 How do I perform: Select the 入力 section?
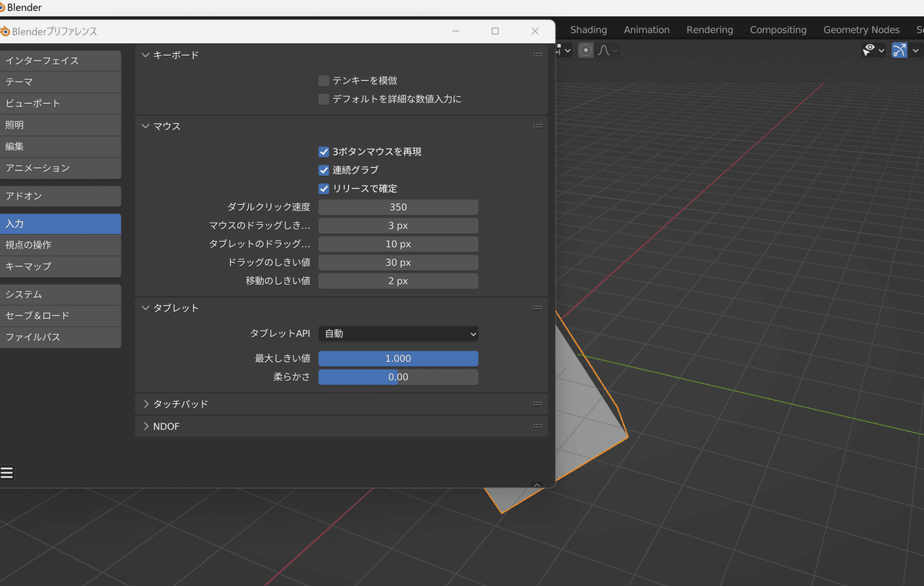pyautogui.click(x=60, y=224)
